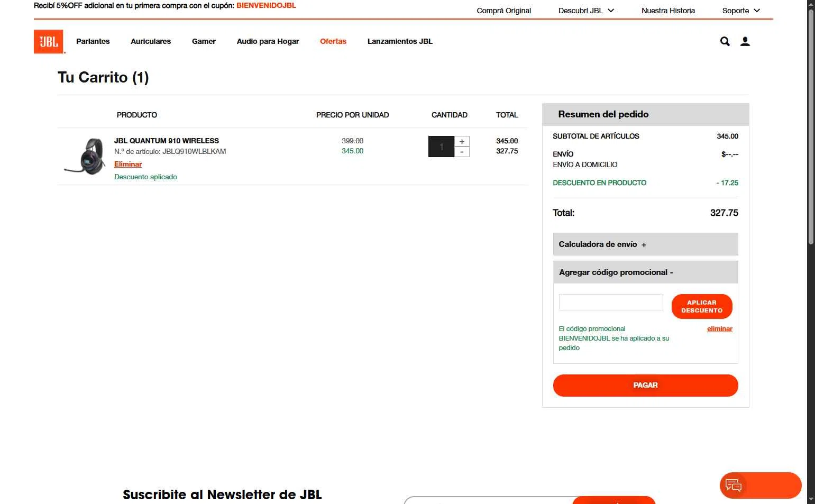Image resolution: width=815 pixels, height=504 pixels.
Task: Click the scrollbar down arrow
Action: tap(811, 499)
